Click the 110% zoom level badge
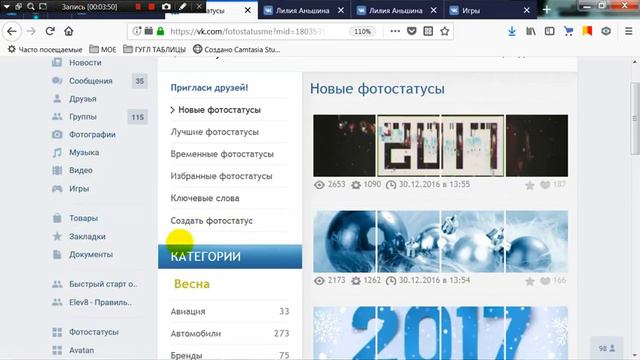This screenshot has width=640, height=360. tap(362, 31)
